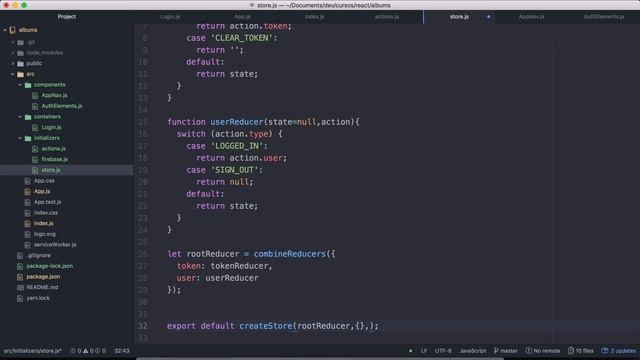Click the logo.svg file icon
Screen dimensions: 640x360
coord(27,234)
